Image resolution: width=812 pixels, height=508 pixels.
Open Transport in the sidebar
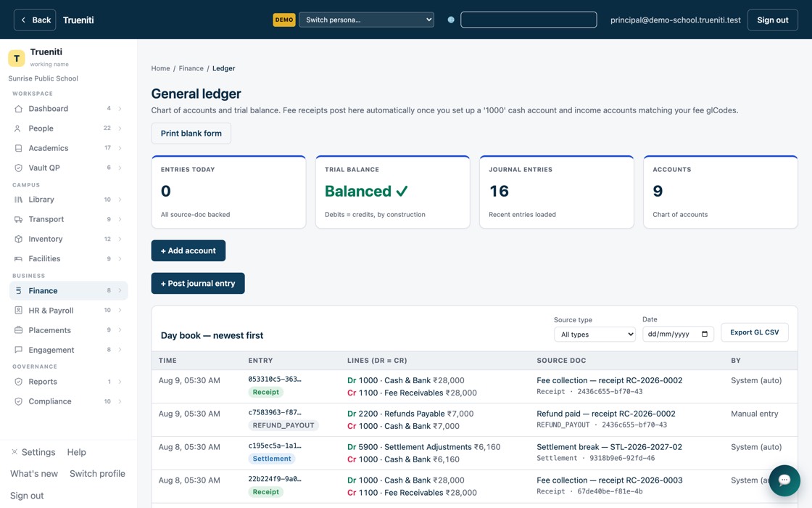[x=68, y=219]
